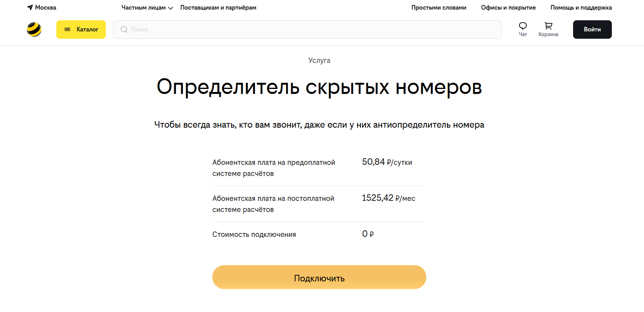Screen dimensions: 644x312
Task: Open the shopping cart icon
Action: coord(548,26)
